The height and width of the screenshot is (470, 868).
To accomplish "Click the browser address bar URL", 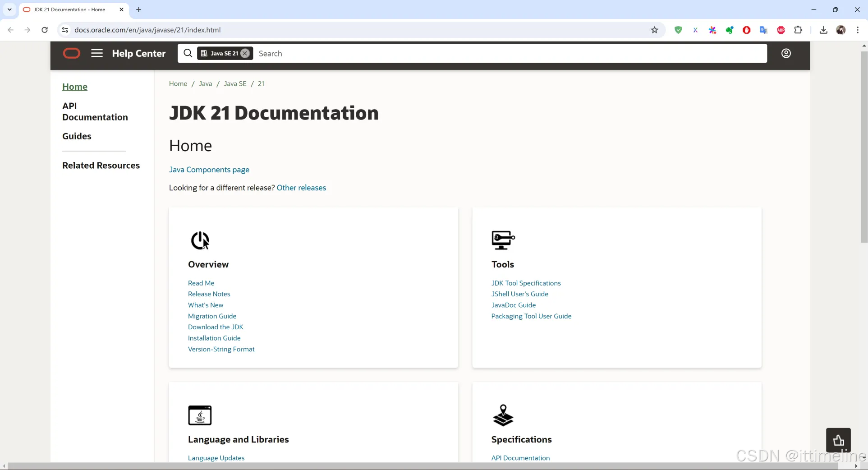I will [x=147, y=30].
